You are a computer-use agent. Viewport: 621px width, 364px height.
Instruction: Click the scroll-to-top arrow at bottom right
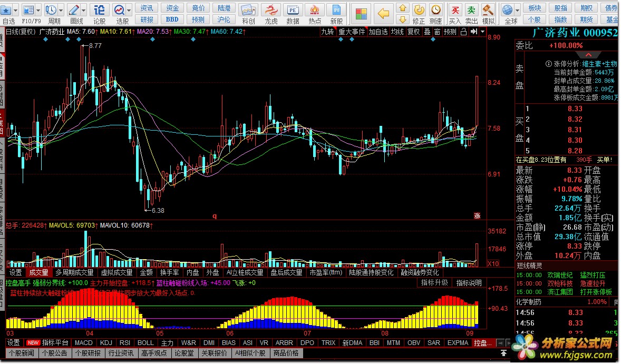[504, 353]
